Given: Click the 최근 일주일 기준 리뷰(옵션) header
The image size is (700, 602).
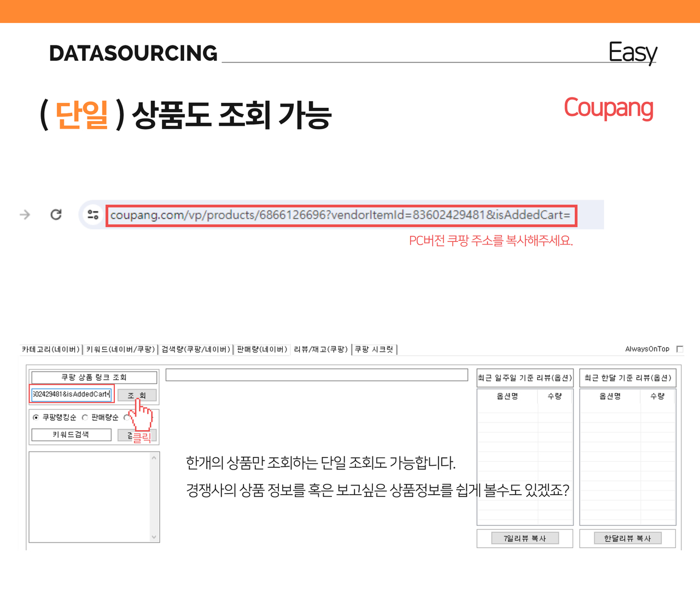Looking at the screenshot, I should coord(525,378).
